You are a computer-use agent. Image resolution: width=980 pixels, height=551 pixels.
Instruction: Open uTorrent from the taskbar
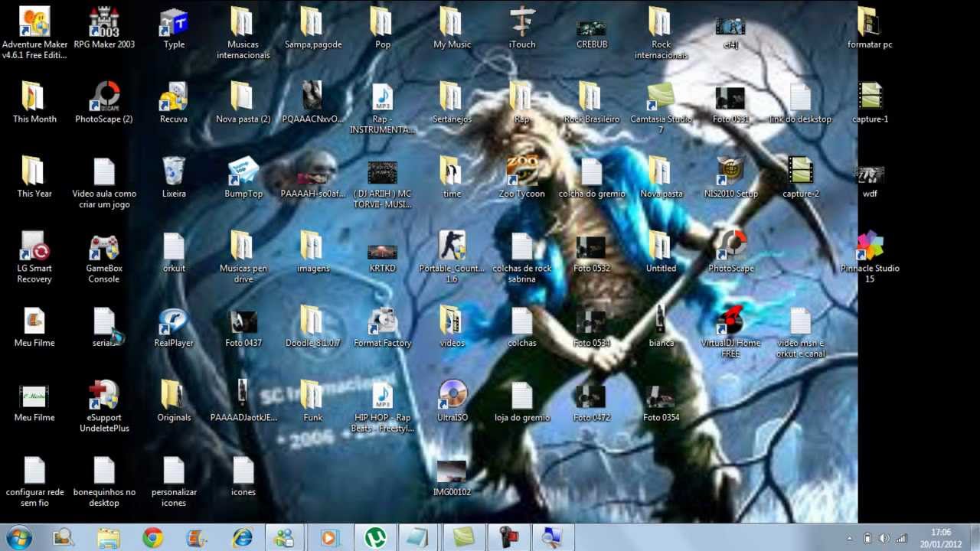pyautogui.click(x=374, y=538)
